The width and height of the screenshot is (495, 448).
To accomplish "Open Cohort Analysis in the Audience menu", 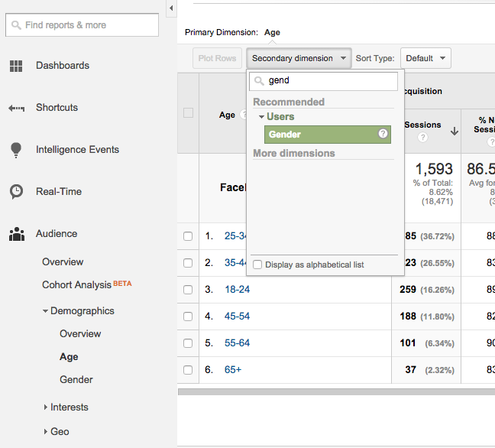I will (76, 284).
